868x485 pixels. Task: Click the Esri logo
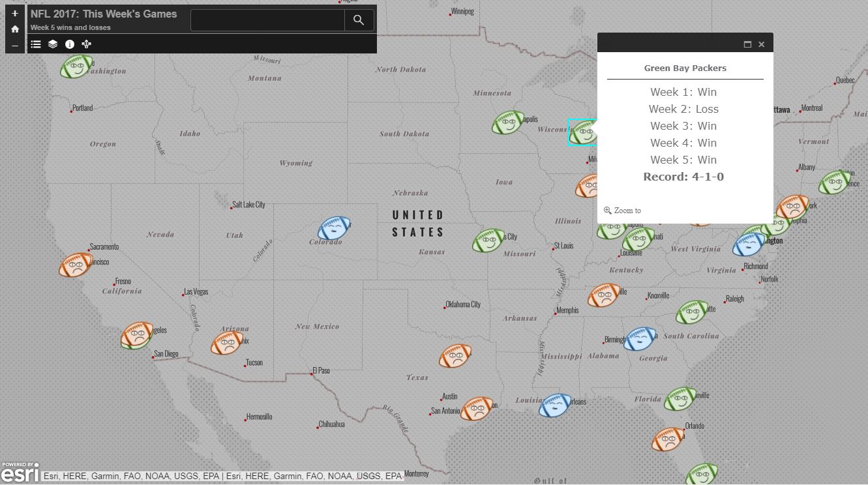20,472
